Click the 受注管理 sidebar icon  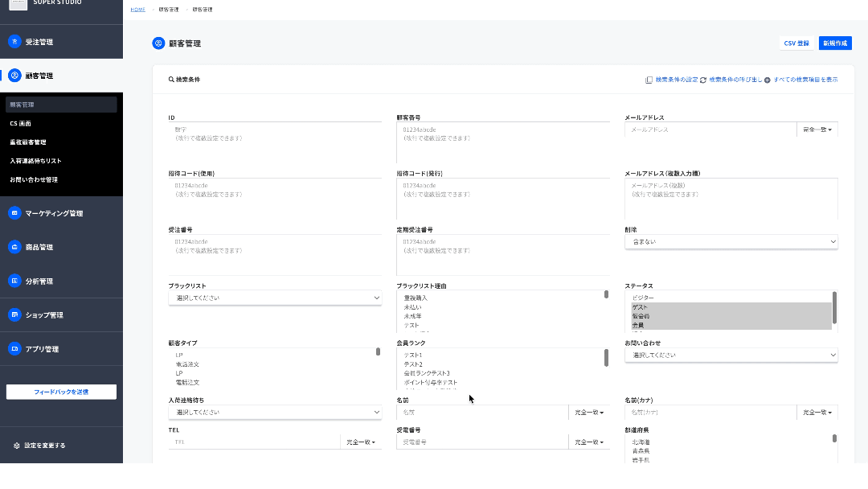pyautogui.click(x=15, y=42)
